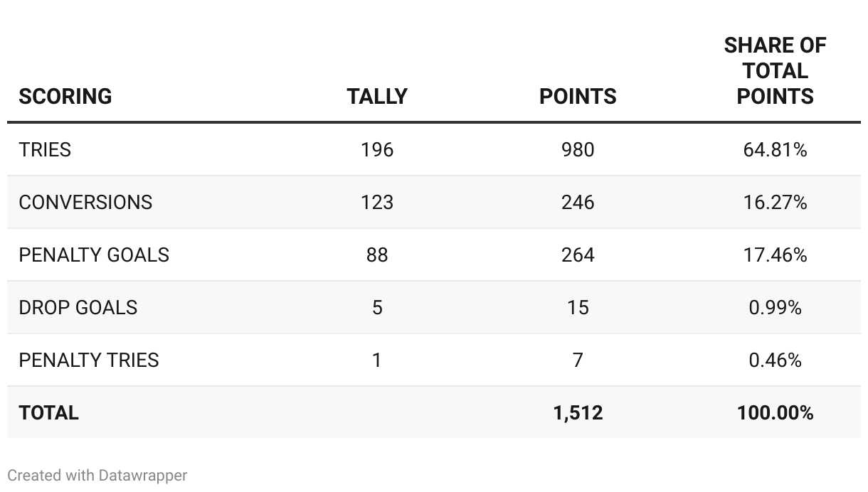Click the drop goals points value 15
868x492 pixels.
coord(577,308)
